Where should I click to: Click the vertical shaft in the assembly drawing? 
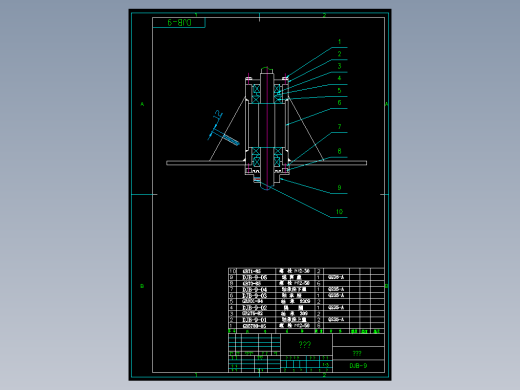pyautogui.click(x=267, y=128)
